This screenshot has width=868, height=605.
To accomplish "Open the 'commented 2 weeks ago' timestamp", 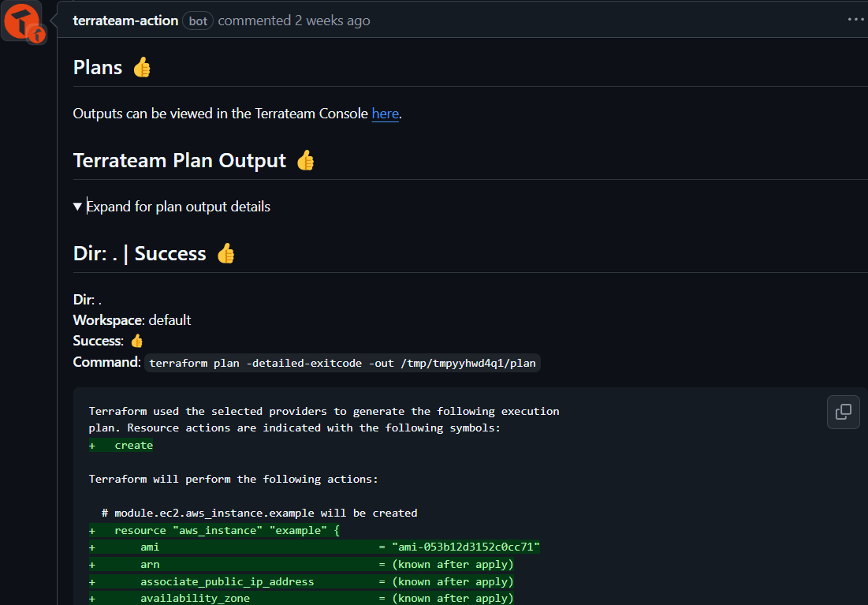I will (294, 21).
